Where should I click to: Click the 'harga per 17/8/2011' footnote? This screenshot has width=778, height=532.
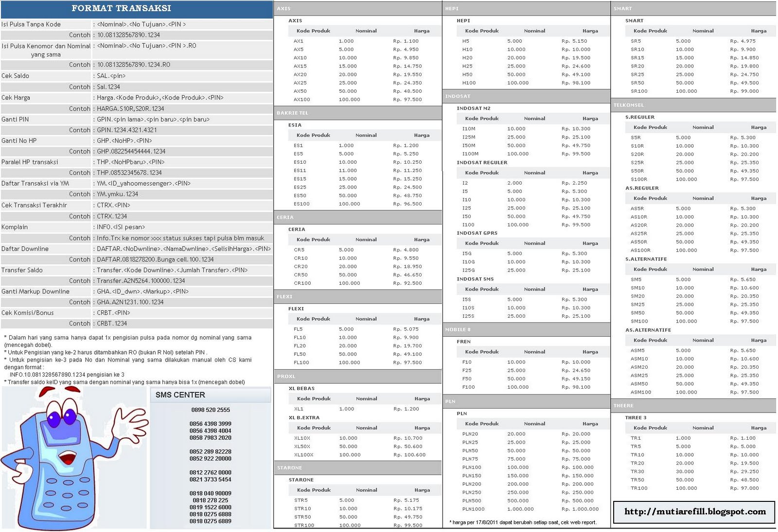click(x=523, y=523)
